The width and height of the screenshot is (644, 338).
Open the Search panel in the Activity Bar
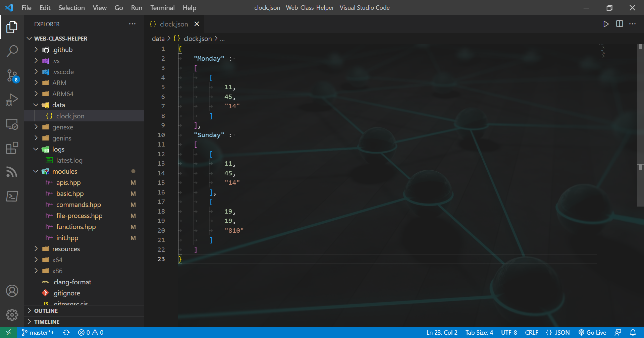pos(12,51)
